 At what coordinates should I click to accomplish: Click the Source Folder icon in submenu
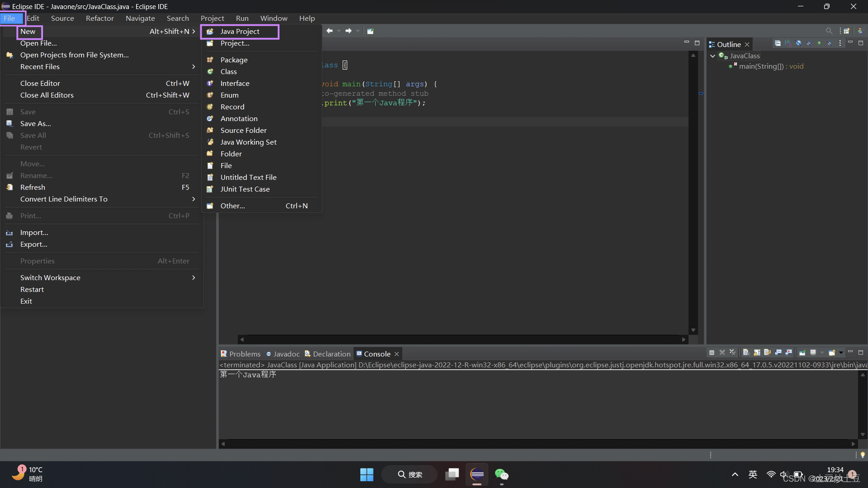pyautogui.click(x=210, y=130)
